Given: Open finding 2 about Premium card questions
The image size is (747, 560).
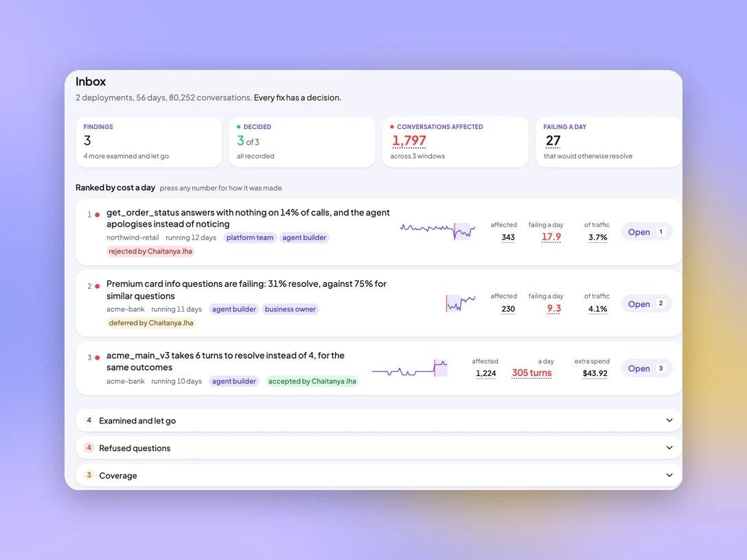Looking at the screenshot, I should 646,304.
